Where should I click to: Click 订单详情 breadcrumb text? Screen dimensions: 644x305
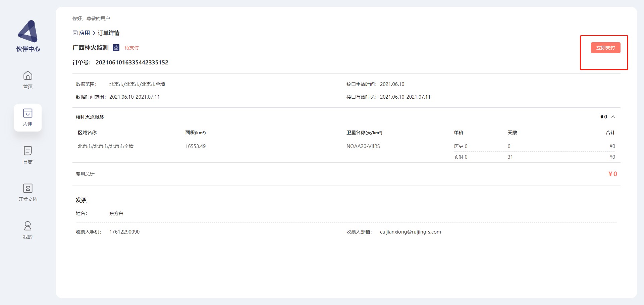109,33
